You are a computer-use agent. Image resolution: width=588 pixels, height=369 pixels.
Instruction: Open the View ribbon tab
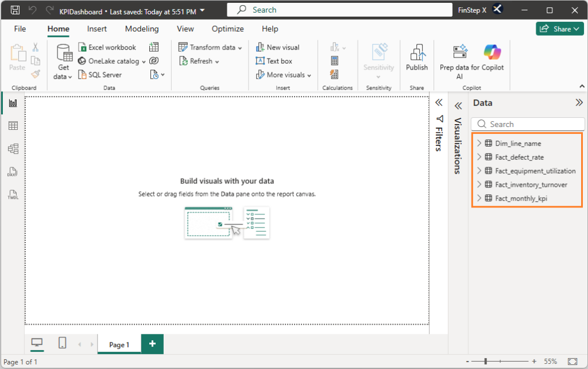[185, 29]
